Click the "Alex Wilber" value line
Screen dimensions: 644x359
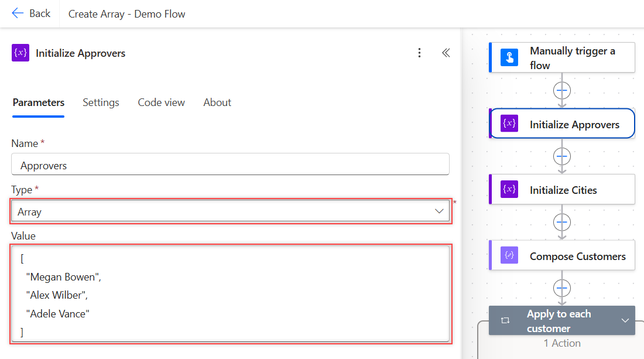pos(57,295)
